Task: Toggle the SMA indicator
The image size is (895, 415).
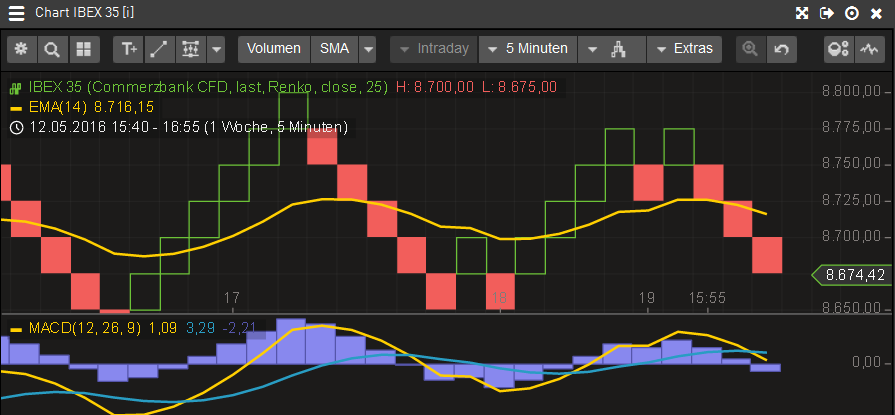Action: [334, 48]
